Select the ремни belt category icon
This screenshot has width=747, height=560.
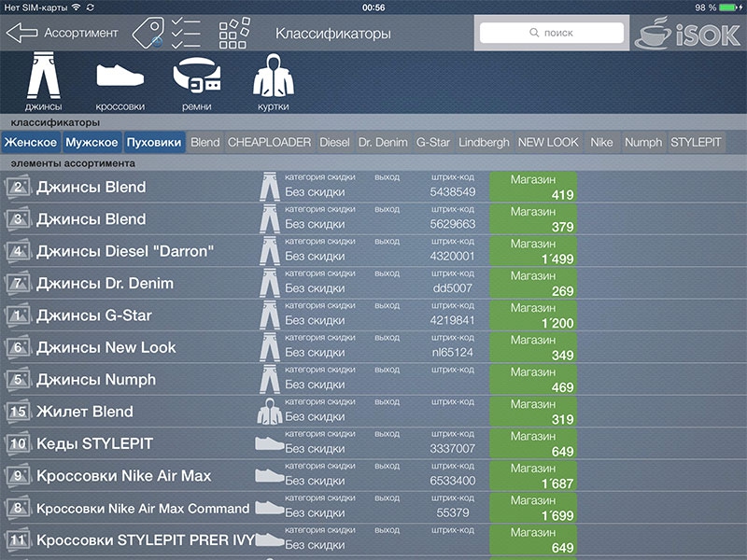pyautogui.click(x=197, y=82)
